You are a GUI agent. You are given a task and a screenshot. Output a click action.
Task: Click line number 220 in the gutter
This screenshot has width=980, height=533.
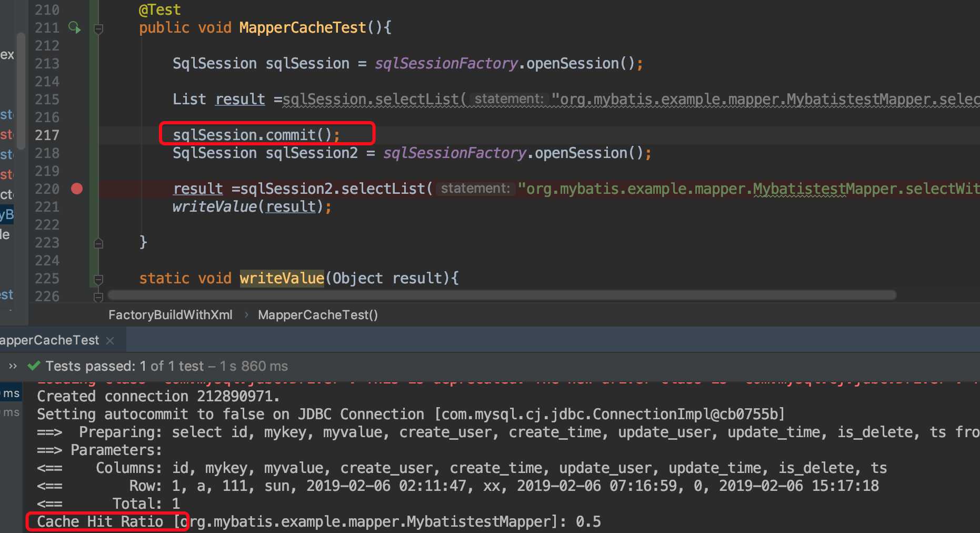coord(47,189)
